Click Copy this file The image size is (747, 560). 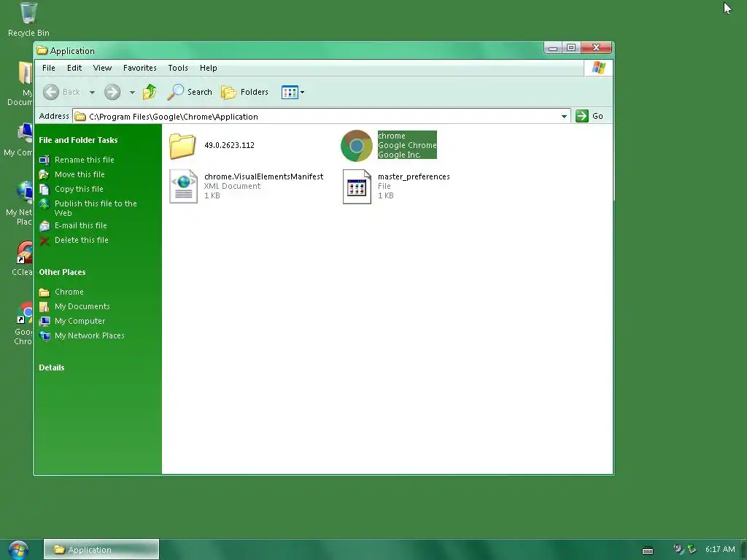[x=79, y=189]
